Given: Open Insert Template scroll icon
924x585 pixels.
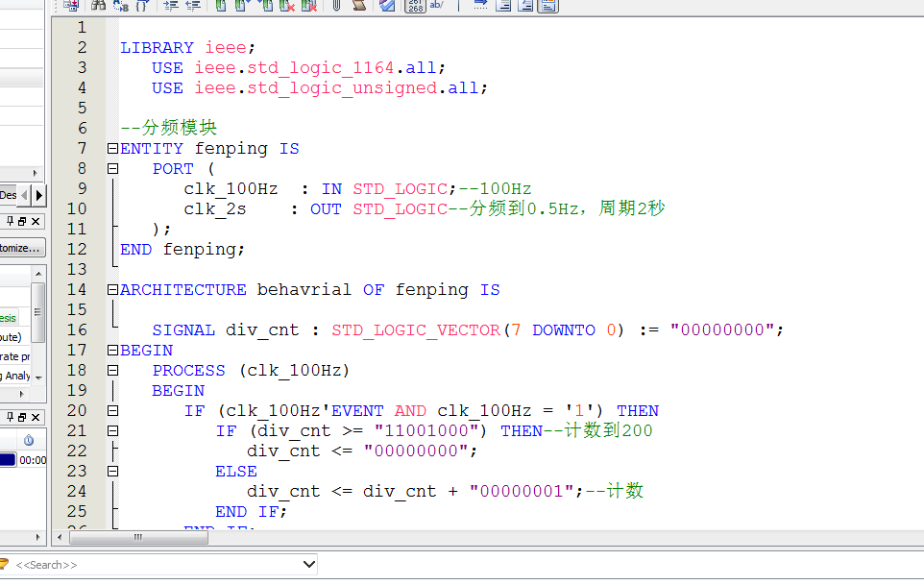Looking at the screenshot, I should coord(359,5).
